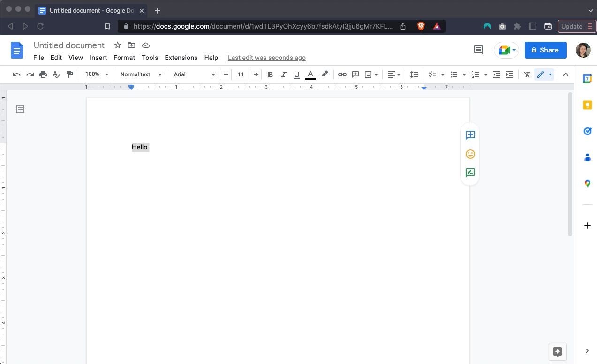Open line and paragraph spacing
The width and height of the screenshot is (597, 364).
coord(414,74)
